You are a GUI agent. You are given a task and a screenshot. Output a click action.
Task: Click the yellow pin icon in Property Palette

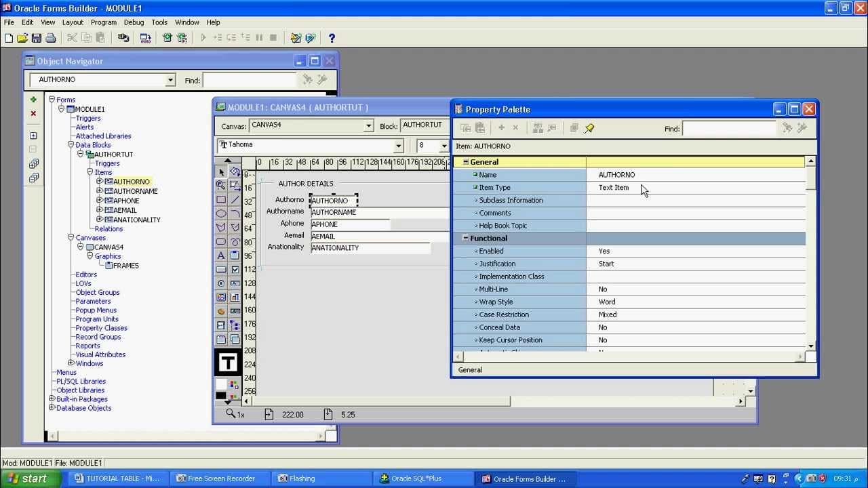point(589,128)
